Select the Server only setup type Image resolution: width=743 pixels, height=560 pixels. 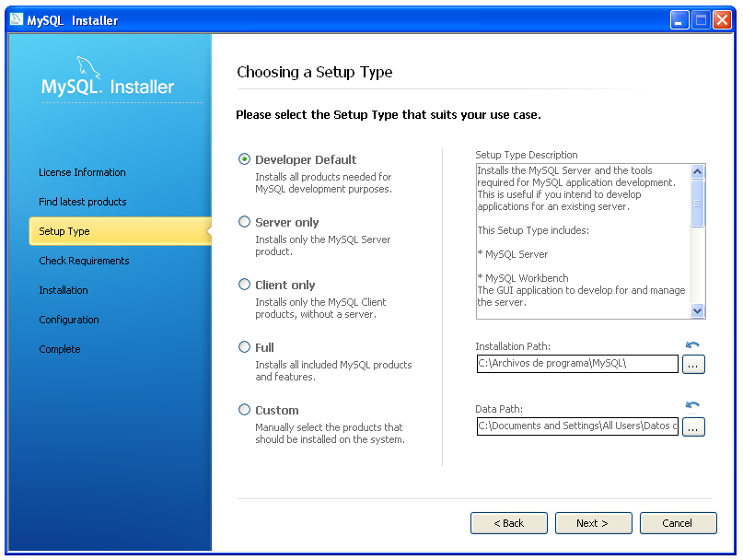(244, 222)
